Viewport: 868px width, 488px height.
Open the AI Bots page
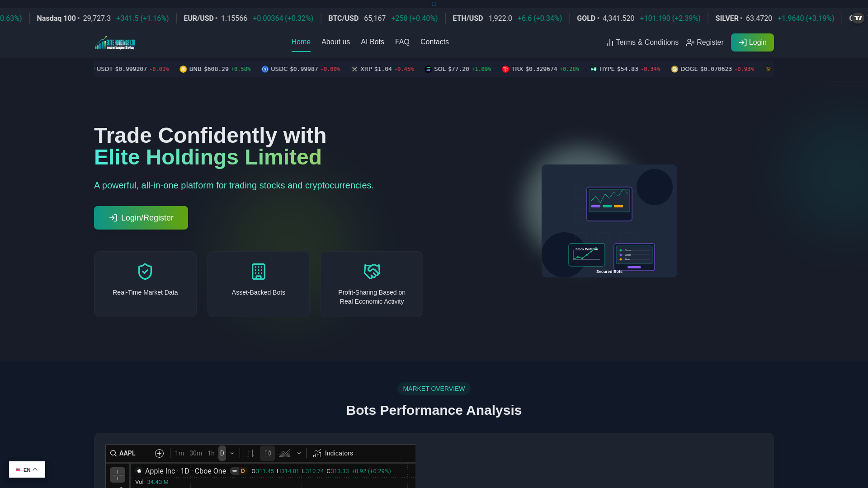pyautogui.click(x=373, y=42)
